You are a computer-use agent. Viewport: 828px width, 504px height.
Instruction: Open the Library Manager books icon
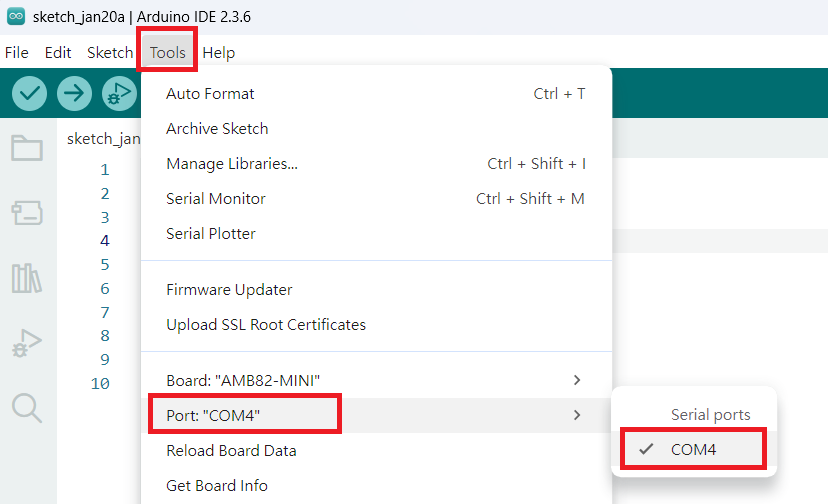(27, 278)
